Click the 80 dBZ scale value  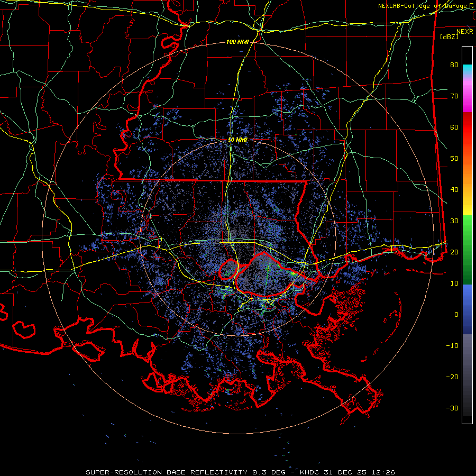point(454,65)
